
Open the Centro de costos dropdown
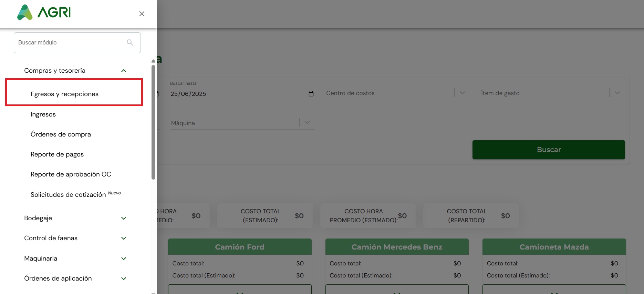398,93
